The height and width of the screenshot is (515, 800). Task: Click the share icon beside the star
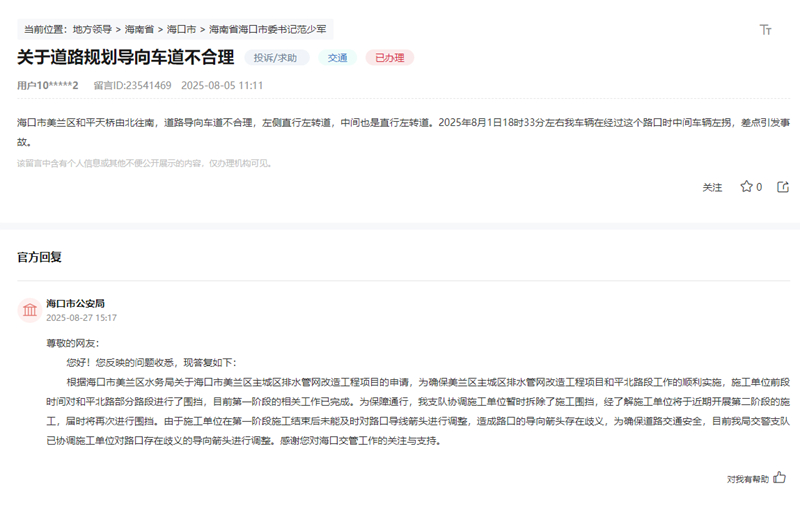[783, 187]
